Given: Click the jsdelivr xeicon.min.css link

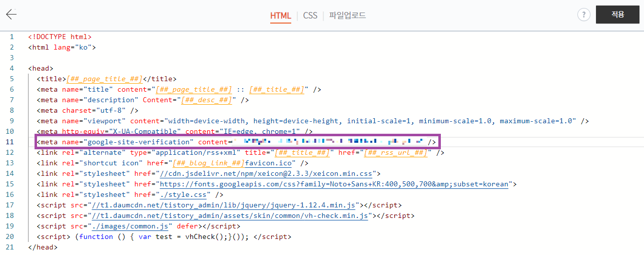Looking at the screenshot, I should (266, 174).
